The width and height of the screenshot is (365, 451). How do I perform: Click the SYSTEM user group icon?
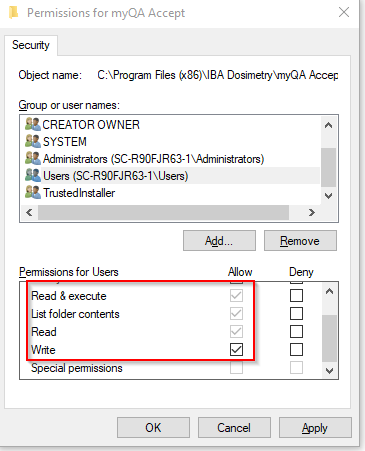pos(33,141)
